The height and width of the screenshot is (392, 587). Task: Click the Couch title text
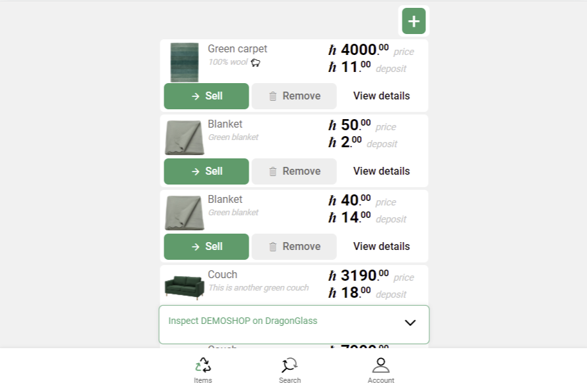(x=222, y=274)
